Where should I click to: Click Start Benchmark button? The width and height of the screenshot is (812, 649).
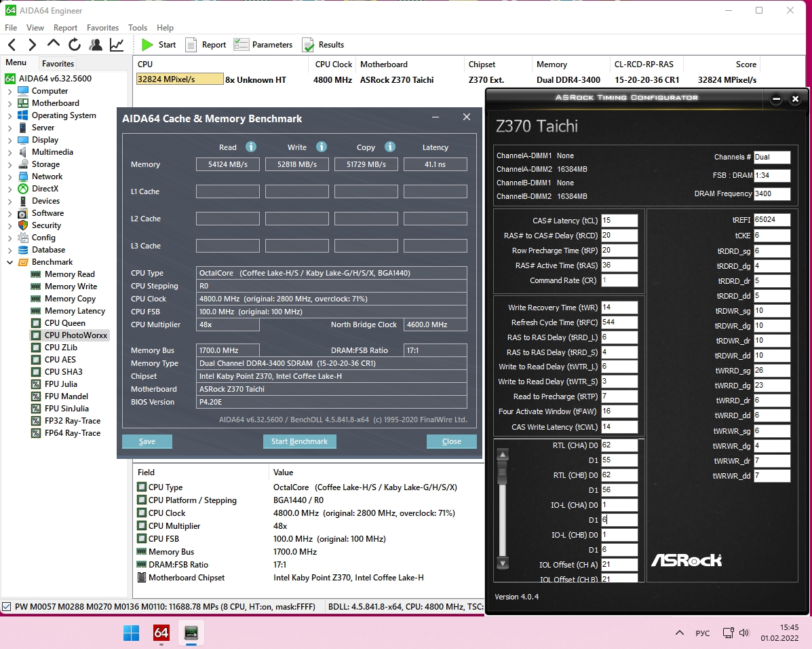click(x=299, y=441)
